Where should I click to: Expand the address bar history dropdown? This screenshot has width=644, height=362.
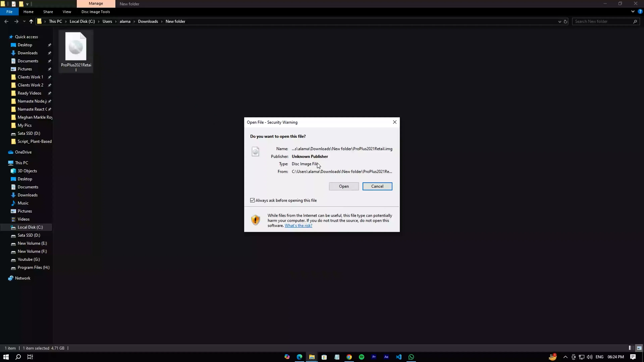(559, 21)
